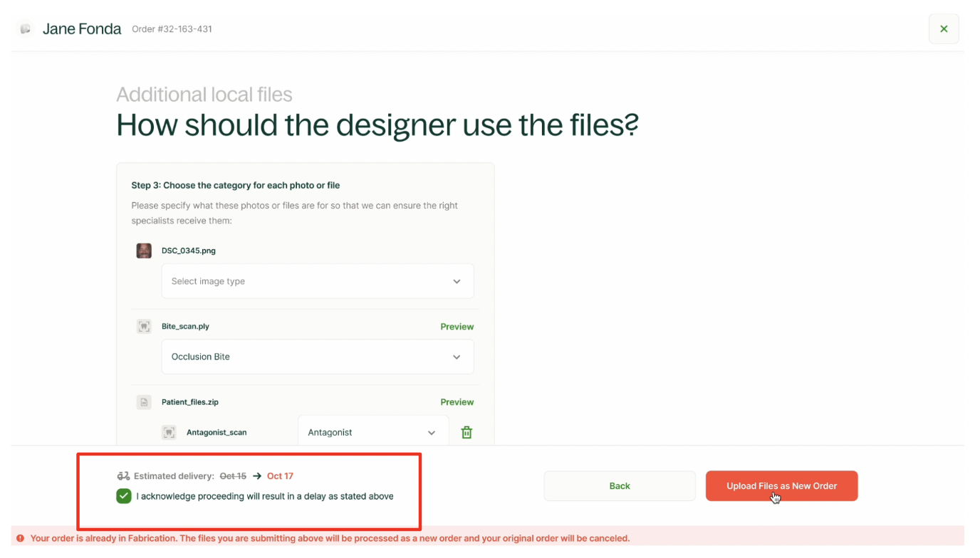
Task: Close the order dialog with the X
Action: coord(943,29)
